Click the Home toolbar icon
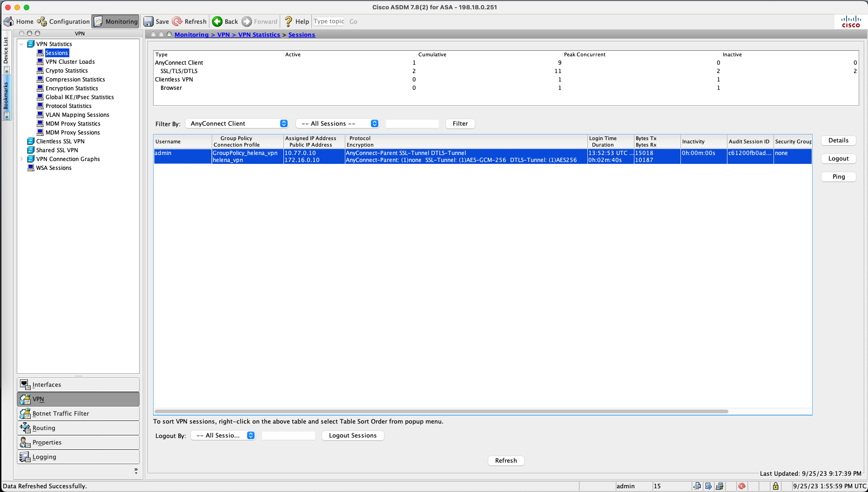The height and width of the screenshot is (492, 868). [9, 21]
